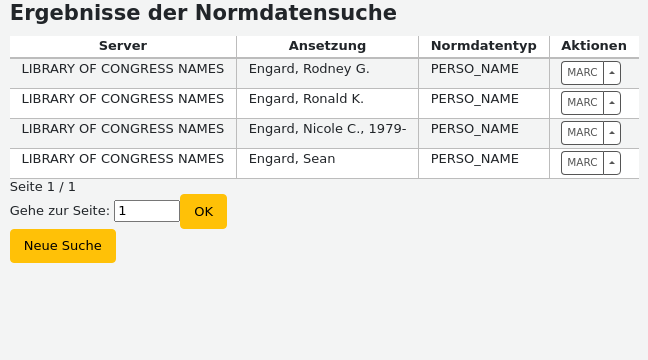This screenshot has width=648, height=360.
Task: Click the Server column header
Action: click(123, 46)
